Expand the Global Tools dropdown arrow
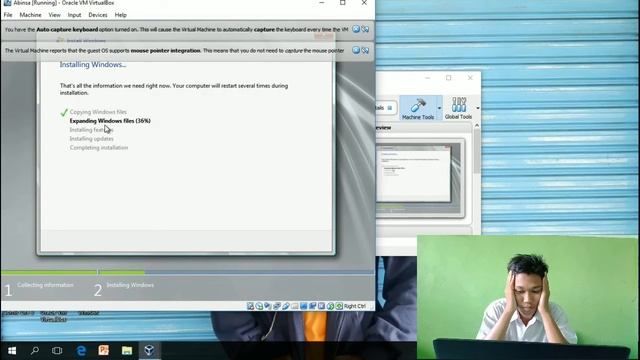This screenshot has height=360, width=640. pyautogui.click(x=478, y=108)
